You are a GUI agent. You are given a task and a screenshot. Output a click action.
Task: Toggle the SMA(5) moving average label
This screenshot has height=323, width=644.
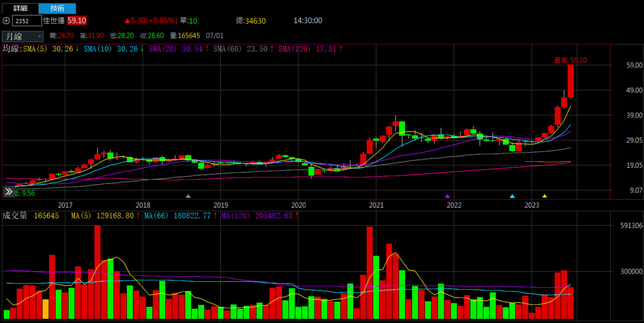click(44, 49)
